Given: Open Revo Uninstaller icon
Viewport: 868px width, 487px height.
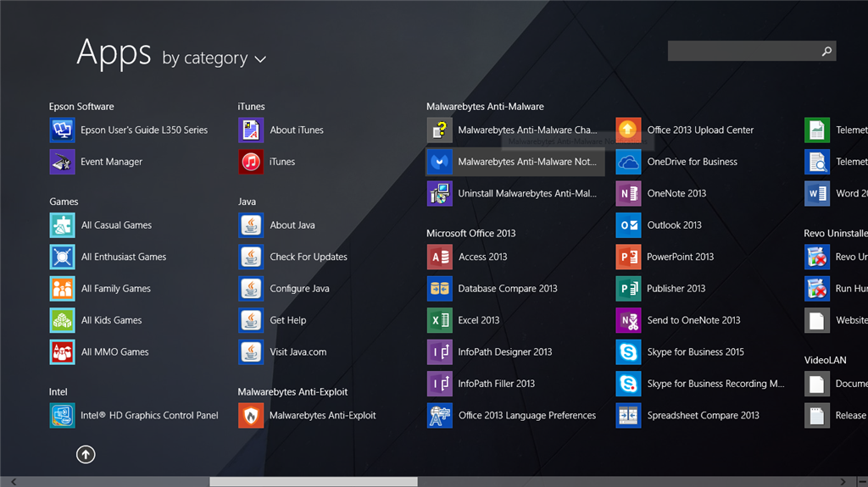Looking at the screenshot, I should click(x=817, y=257).
